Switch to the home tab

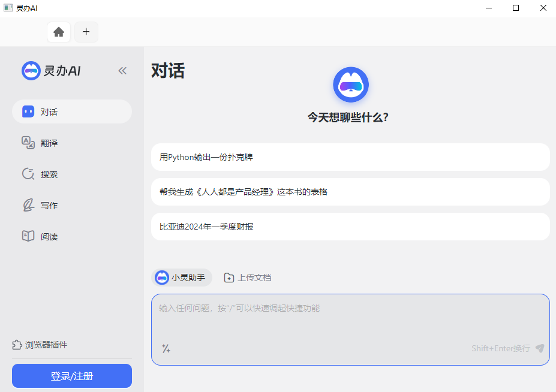[59, 32]
